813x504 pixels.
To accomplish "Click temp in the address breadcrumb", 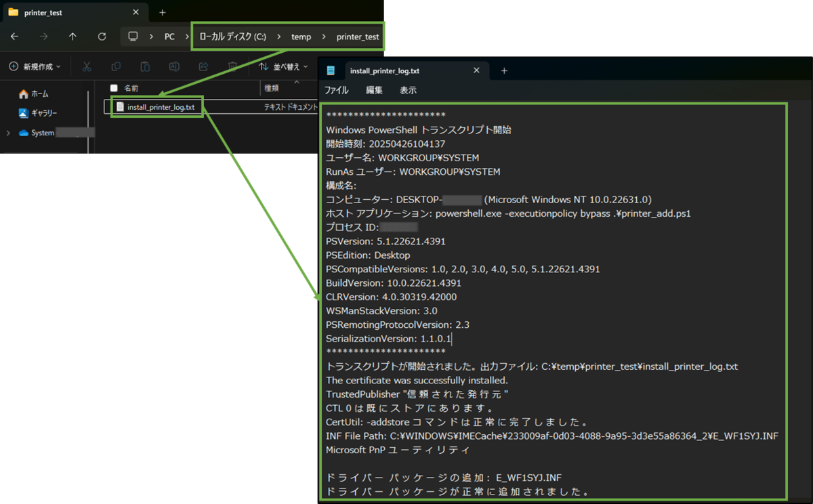I will coord(301,37).
